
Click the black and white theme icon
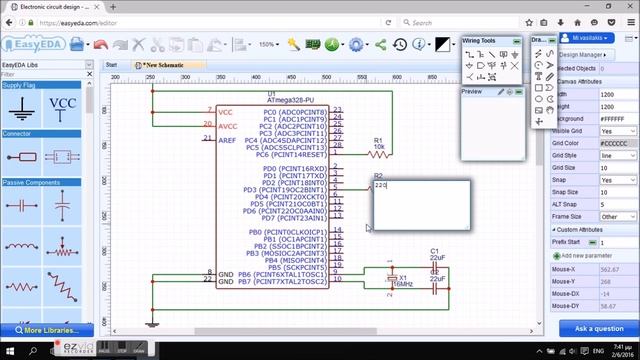click(442, 44)
